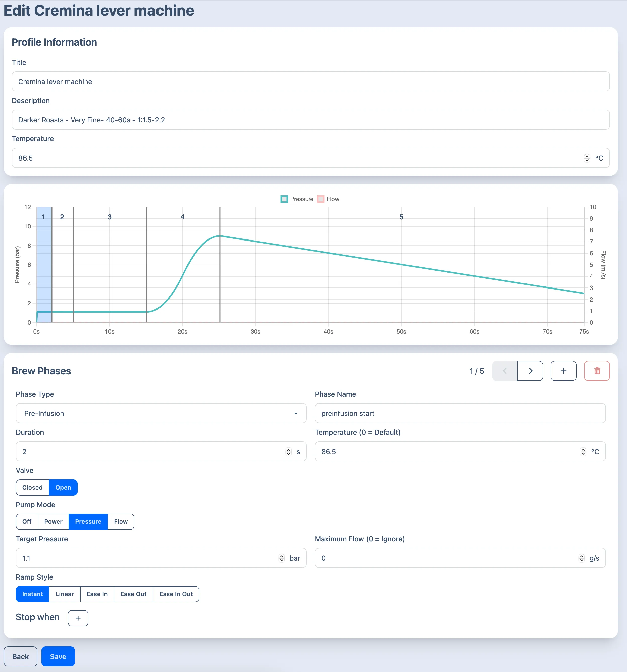The height and width of the screenshot is (672, 627).
Task: Set valve to Closed
Action: click(32, 488)
